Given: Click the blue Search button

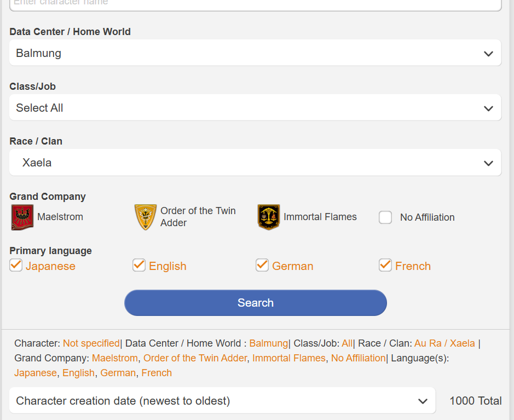Looking at the screenshot, I should [x=256, y=303].
